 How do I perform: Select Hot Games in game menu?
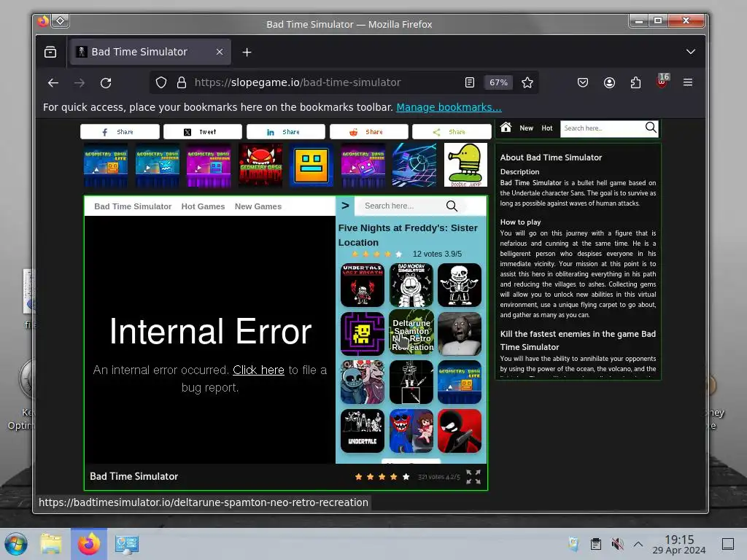(203, 206)
